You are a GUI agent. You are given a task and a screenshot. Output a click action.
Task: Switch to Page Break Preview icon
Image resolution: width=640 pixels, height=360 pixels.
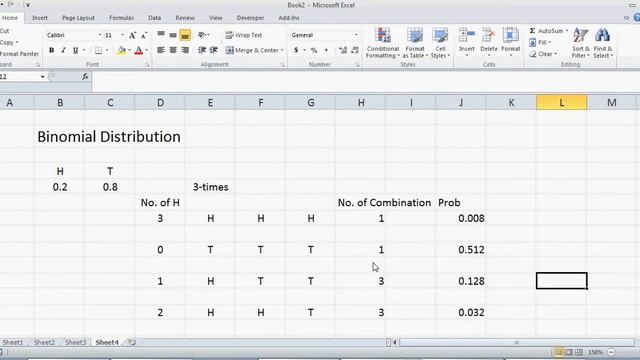click(x=578, y=352)
